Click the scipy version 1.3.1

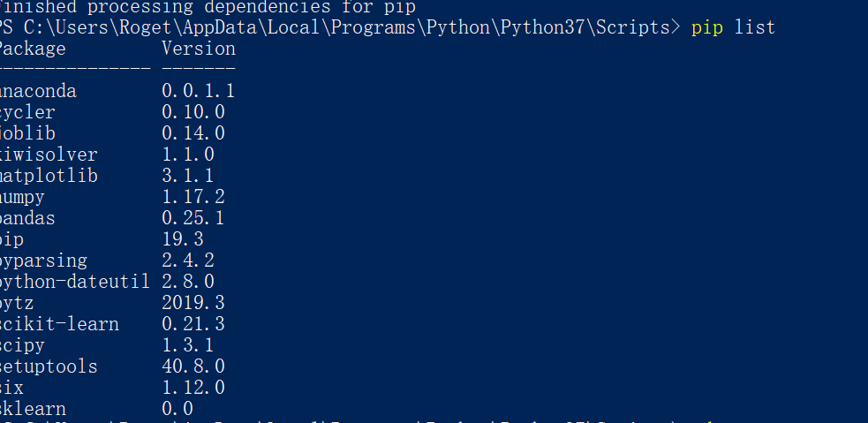188,345
